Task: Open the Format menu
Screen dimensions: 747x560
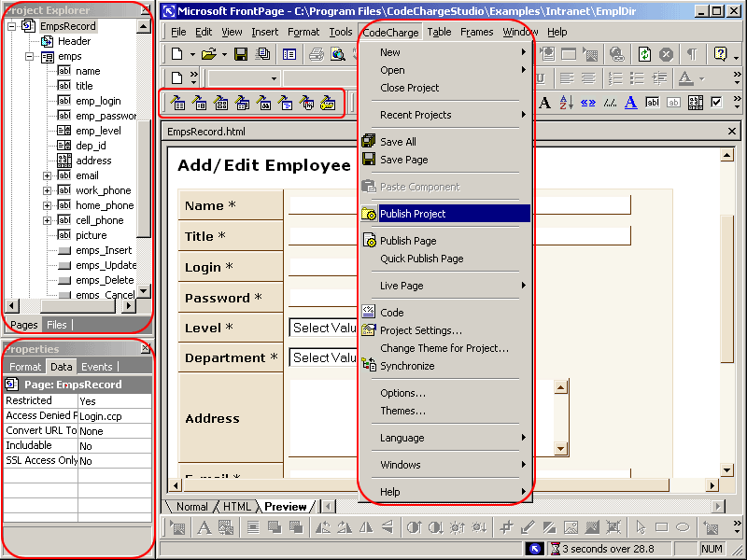Action: coord(303,32)
